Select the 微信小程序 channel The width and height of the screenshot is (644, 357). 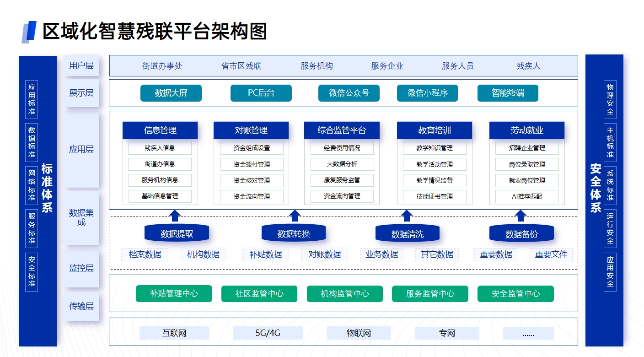pyautogui.click(x=427, y=93)
